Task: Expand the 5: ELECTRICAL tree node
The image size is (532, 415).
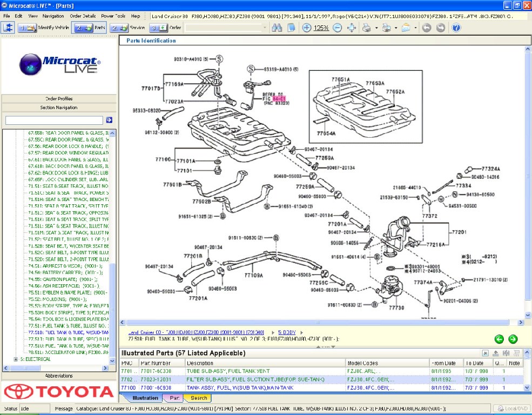Action: 16,359
